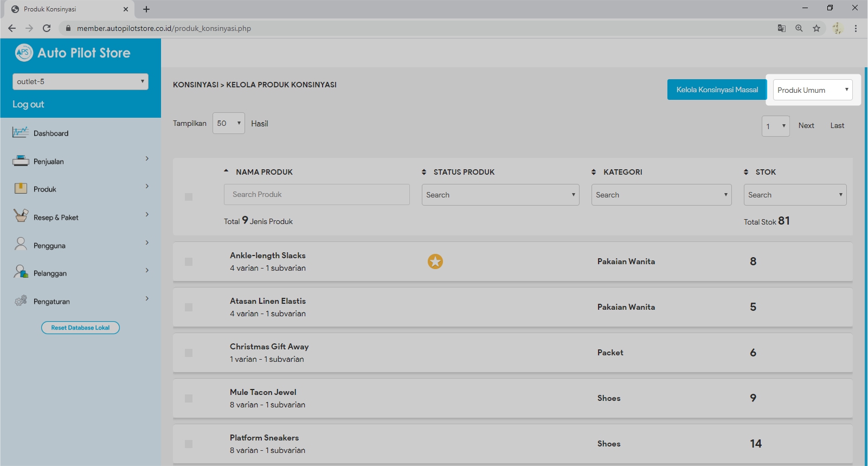Click the Reset Database Lokal button
This screenshot has height=466, width=868.
[x=80, y=328]
